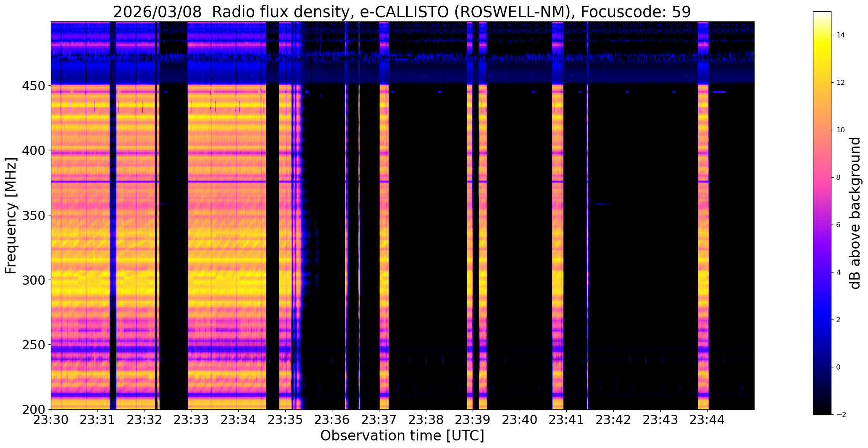Click the 23:42 time tick label
Screen dimensions: 868x448
(614, 420)
